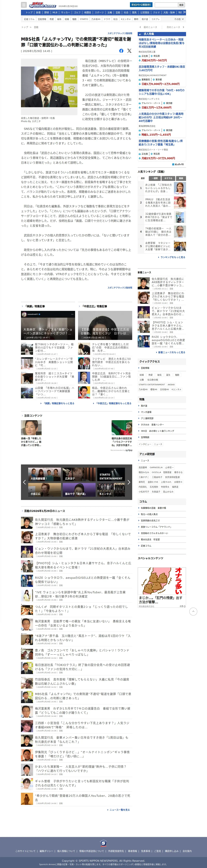
Task: Click the MBS president article photo
Action: 49,87
